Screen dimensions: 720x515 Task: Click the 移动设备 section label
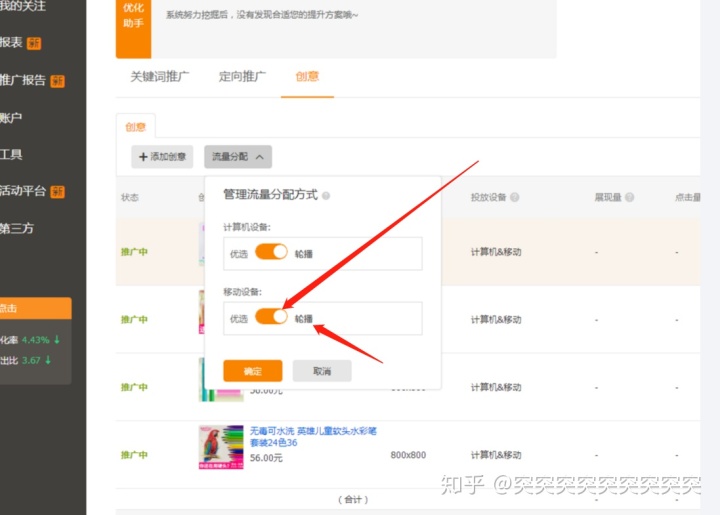pos(242,292)
